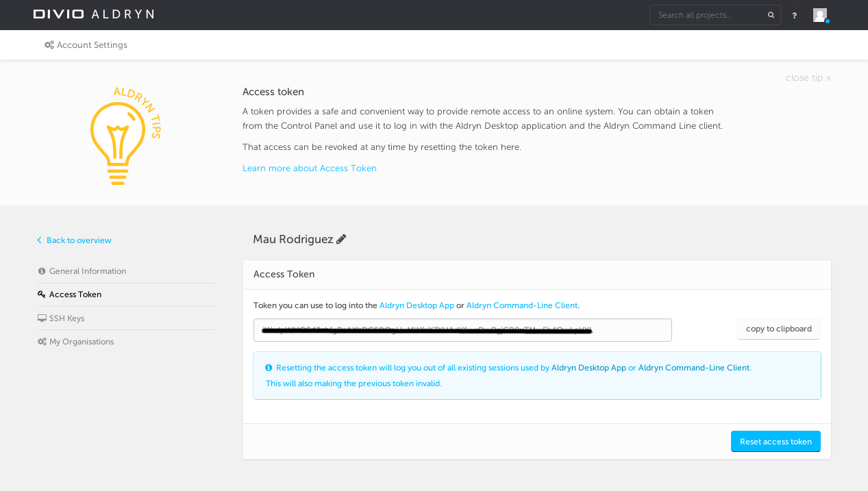
Task: Open Aldryn Desktop App link above token
Action: (417, 305)
